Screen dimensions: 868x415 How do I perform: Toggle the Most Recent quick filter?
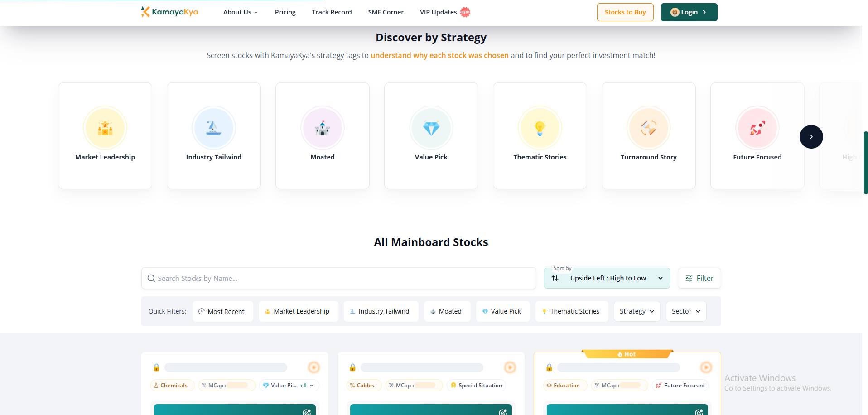(222, 311)
